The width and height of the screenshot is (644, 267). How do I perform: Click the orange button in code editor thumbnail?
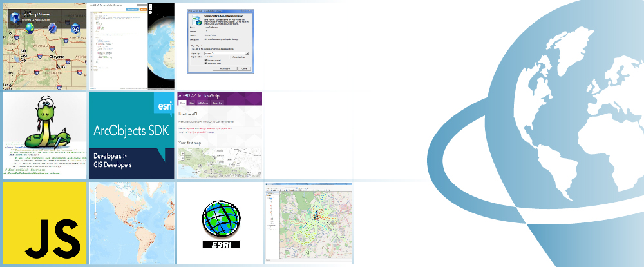[x=143, y=8]
